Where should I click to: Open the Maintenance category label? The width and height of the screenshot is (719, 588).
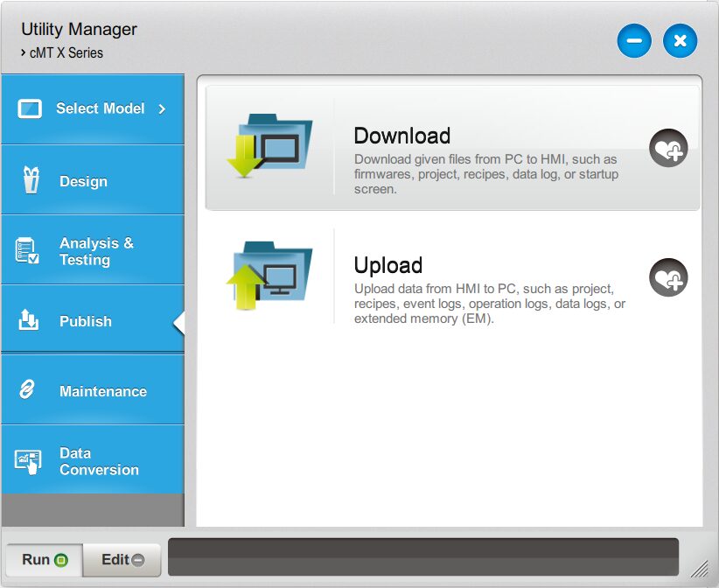[103, 391]
